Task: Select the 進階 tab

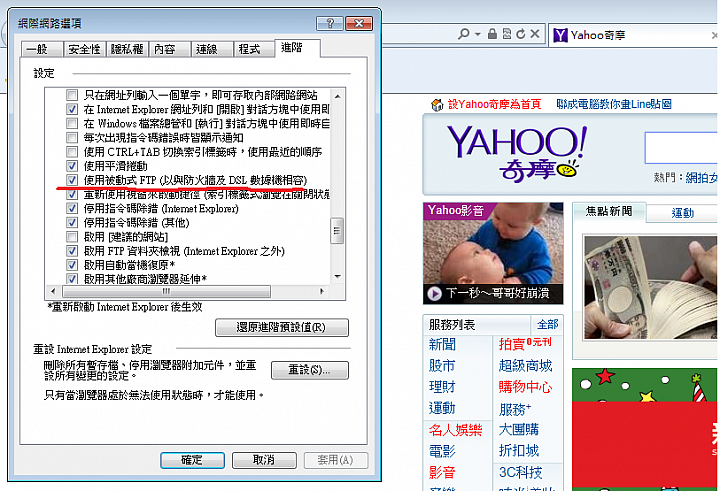Action: coord(297,48)
